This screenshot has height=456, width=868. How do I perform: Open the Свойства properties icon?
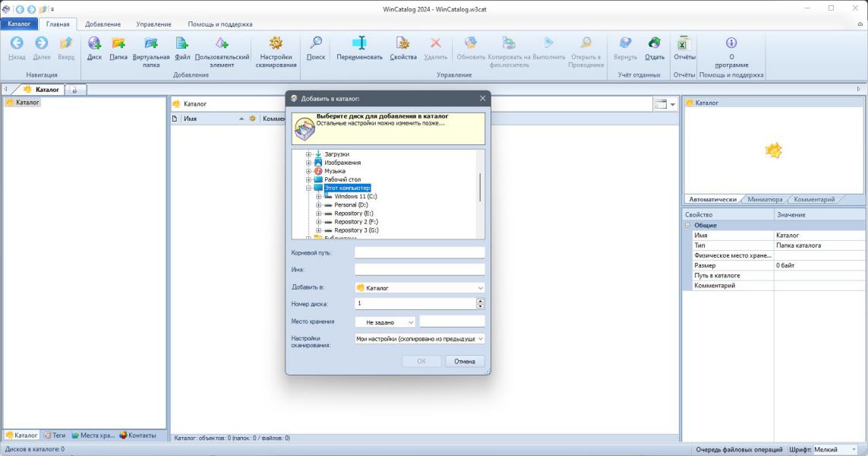point(403,43)
